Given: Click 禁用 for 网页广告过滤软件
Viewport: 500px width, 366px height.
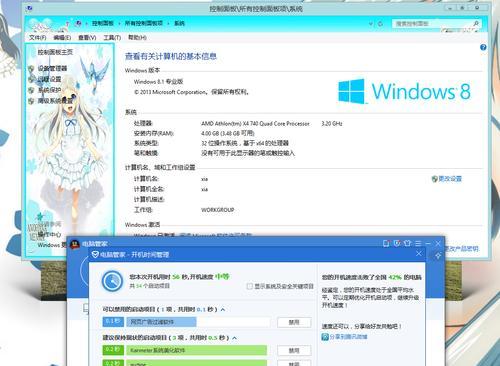Looking at the screenshot, I should [x=294, y=322].
